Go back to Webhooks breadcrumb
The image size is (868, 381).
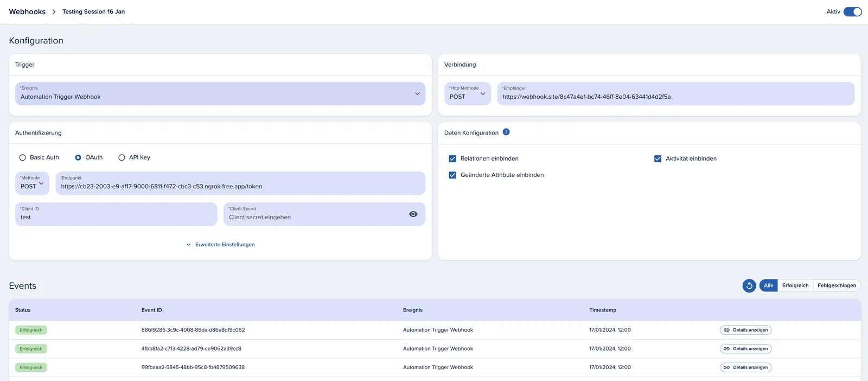27,12
